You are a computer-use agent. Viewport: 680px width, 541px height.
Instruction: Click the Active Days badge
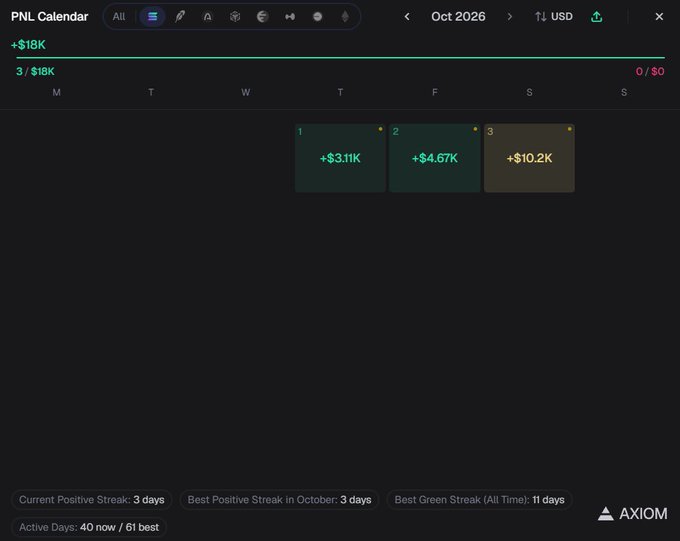89,527
